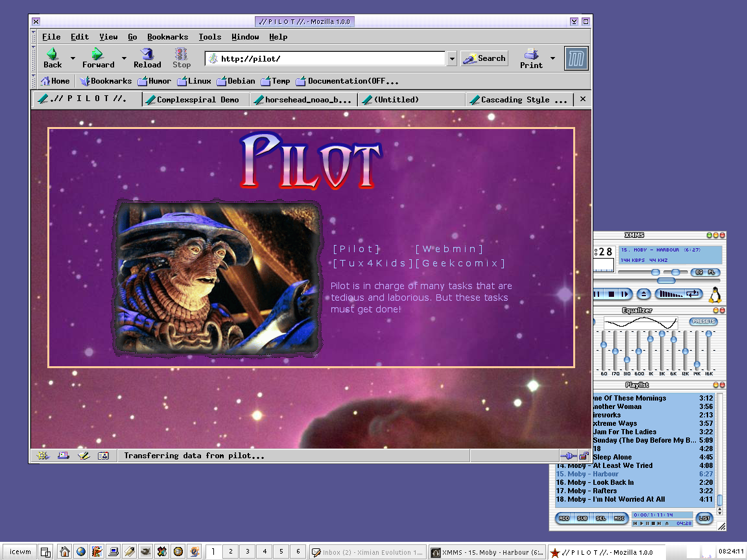
Task: Click the online/offline connection icon in status bar
Action: click(568, 456)
